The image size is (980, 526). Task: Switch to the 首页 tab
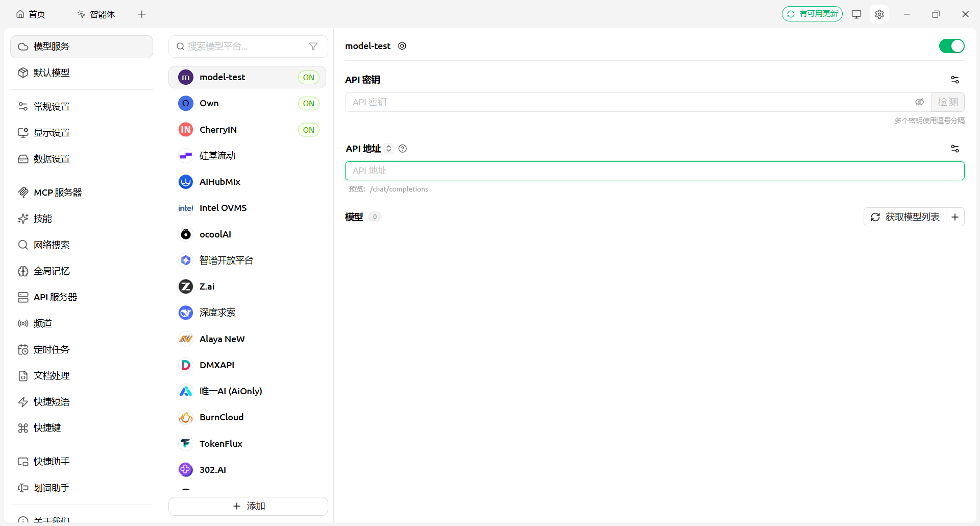[31, 14]
